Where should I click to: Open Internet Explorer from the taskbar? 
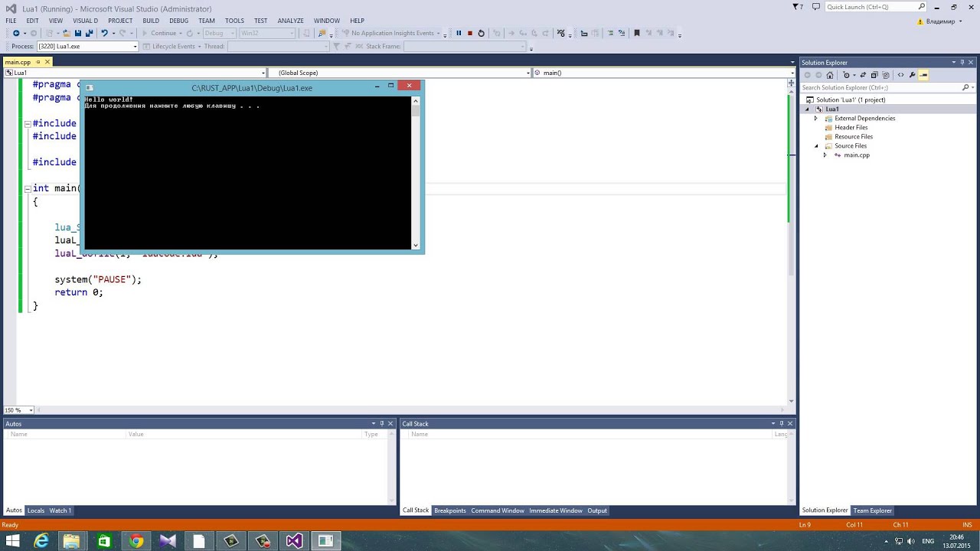[42, 541]
